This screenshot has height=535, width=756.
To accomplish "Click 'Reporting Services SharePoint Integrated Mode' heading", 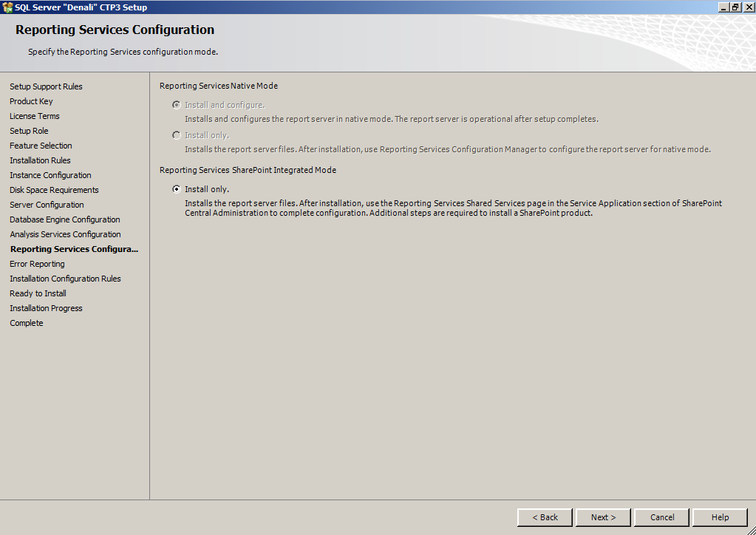I will tap(248, 170).
